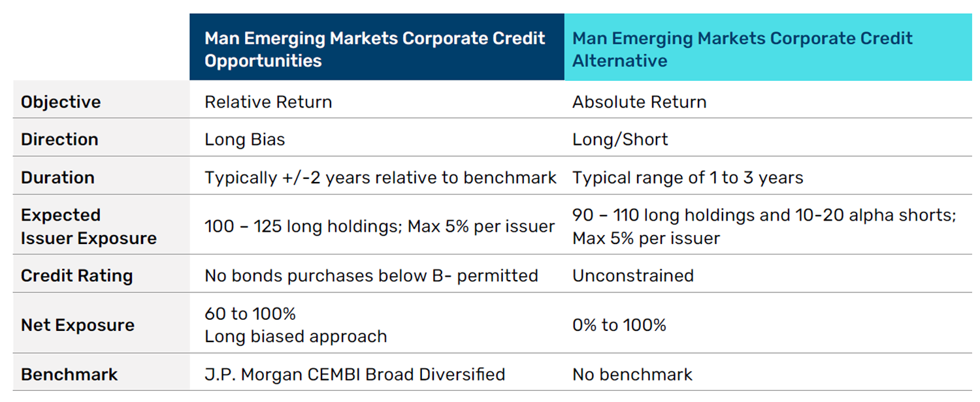The image size is (980, 402).
Task: Select the Expected Issuer Exposure row label
Action: [88, 226]
